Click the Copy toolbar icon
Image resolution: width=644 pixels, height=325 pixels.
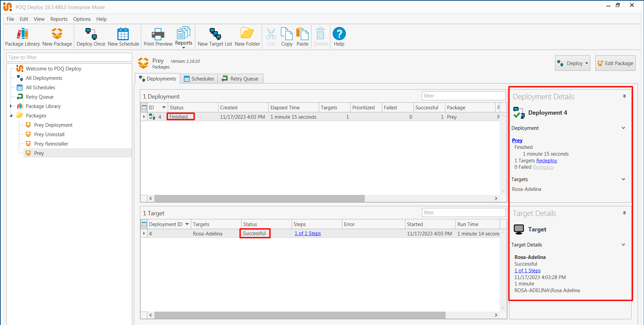[x=287, y=37]
